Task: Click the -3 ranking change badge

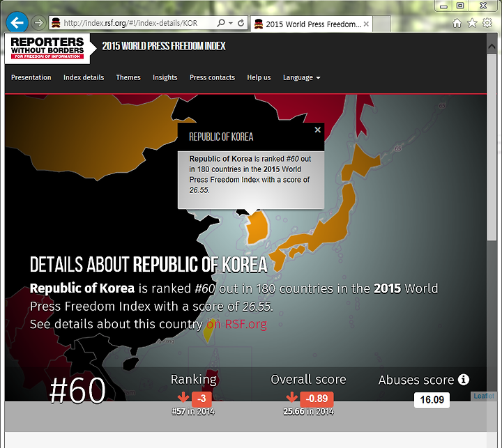Action: click(201, 399)
